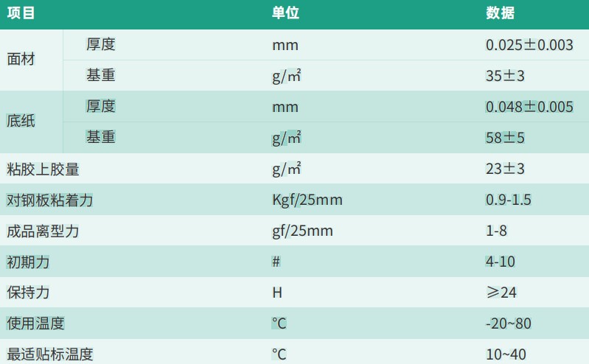
Task: Click the gf/25mm unit cell
Action: [302, 231]
